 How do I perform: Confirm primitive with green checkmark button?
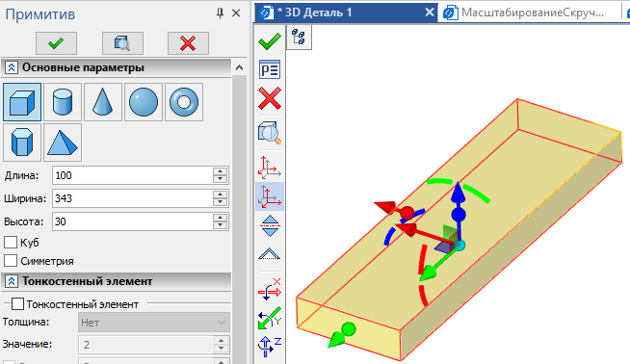pyautogui.click(x=56, y=43)
